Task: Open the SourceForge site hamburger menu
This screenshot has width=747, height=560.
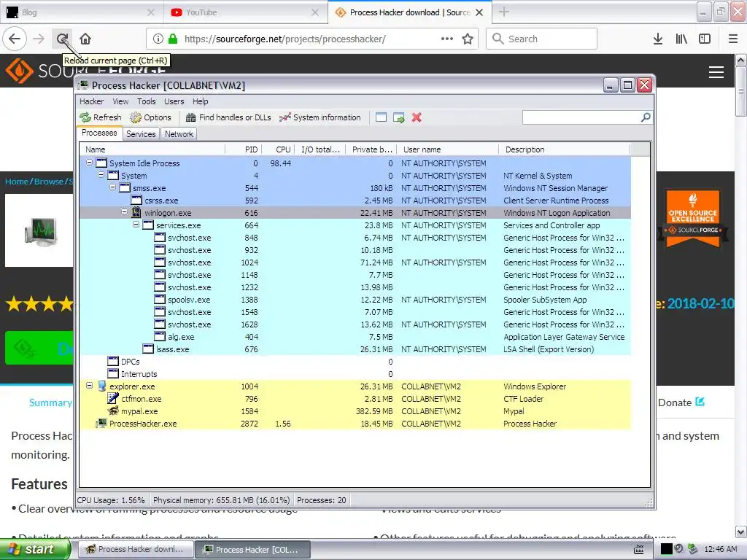Action: (716, 72)
